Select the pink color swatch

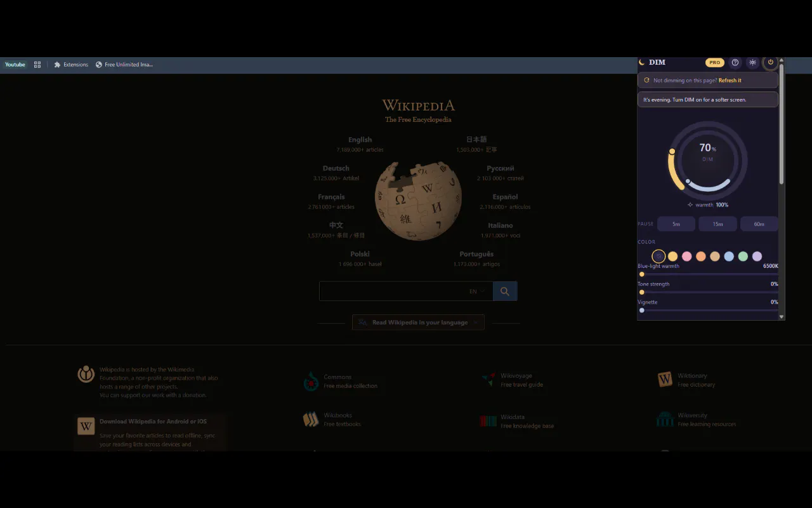pos(687,257)
